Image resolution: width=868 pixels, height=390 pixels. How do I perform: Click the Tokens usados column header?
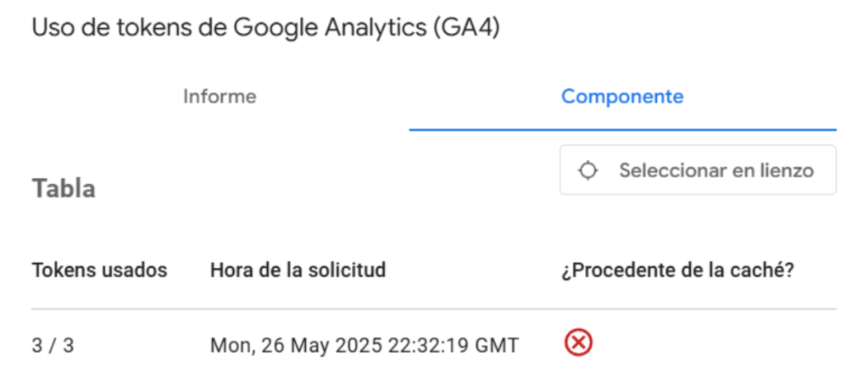(99, 270)
